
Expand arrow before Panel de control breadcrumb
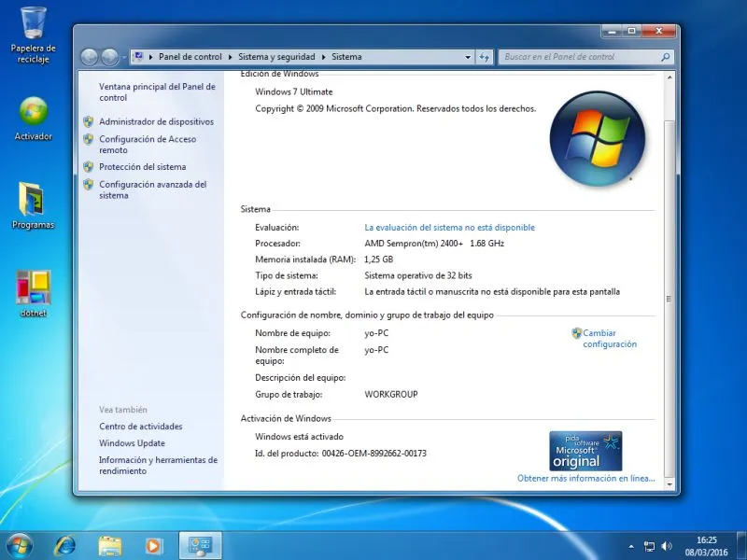coord(150,57)
